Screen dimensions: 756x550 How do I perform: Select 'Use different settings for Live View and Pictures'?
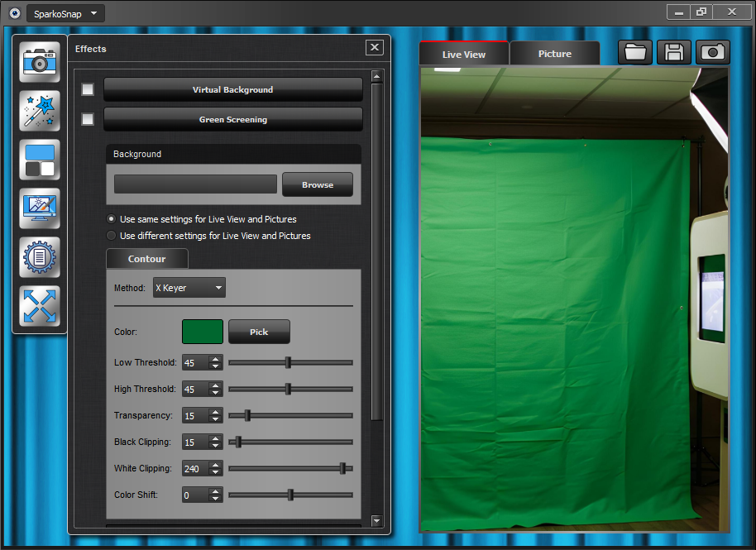tap(112, 236)
